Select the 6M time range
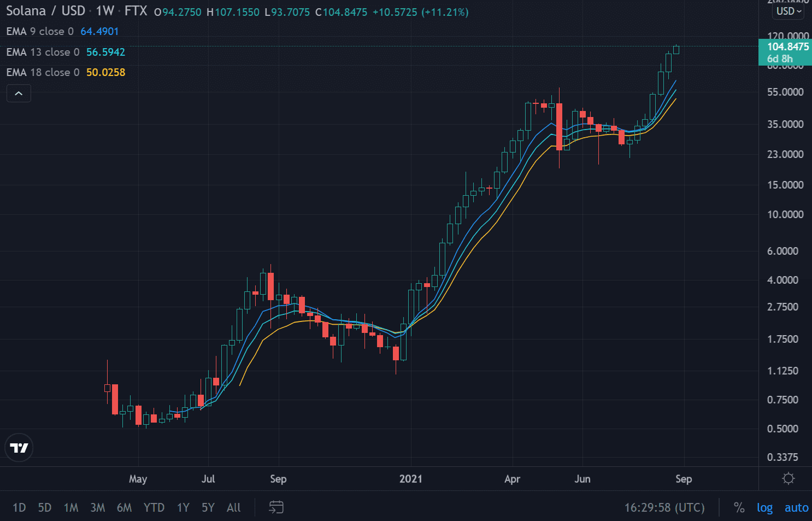This screenshot has width=812, height=521. coord(125,507)
